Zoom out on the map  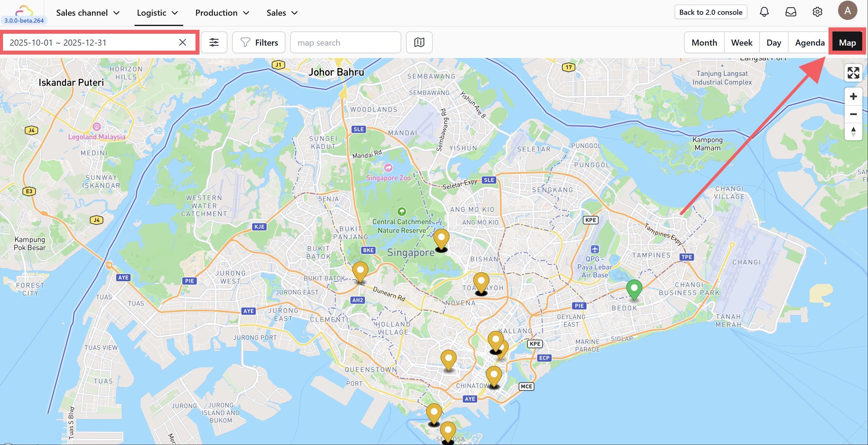(x=853, y=114)
